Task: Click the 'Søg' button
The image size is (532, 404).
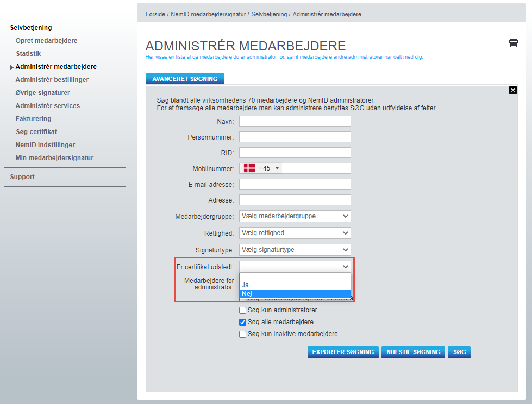Action: point(459,352)
